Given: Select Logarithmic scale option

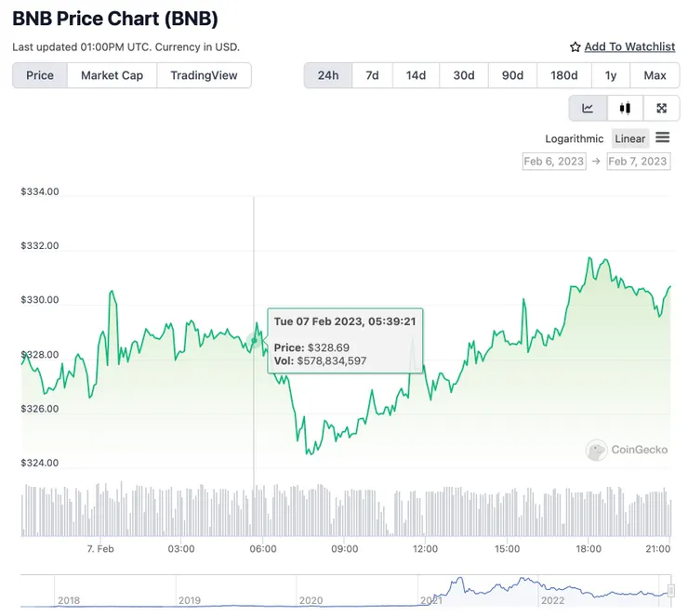Looking at the screenshot, I should [x=575, y=138].
